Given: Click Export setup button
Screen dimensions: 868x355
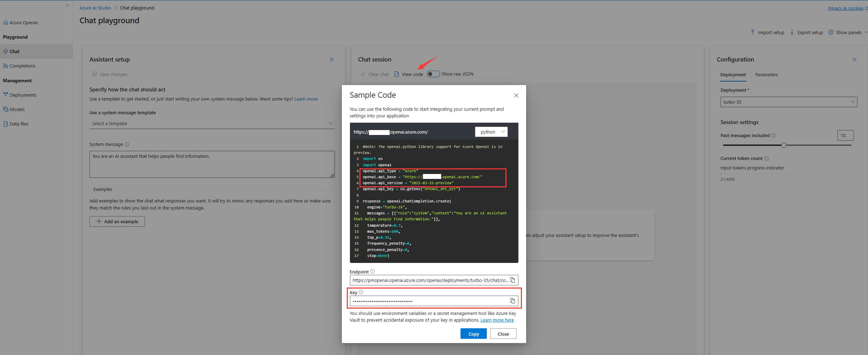Looking at the screenshot, I should coord(806,32).
